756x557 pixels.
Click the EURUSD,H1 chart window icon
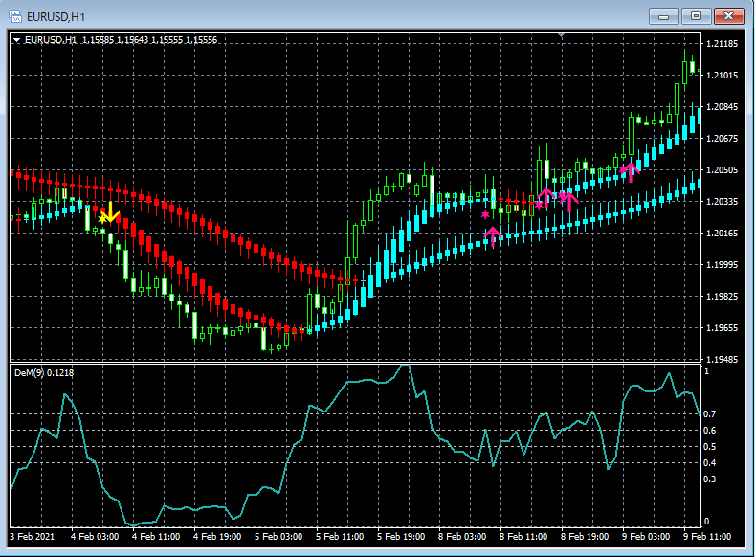(x=15, y=16)
